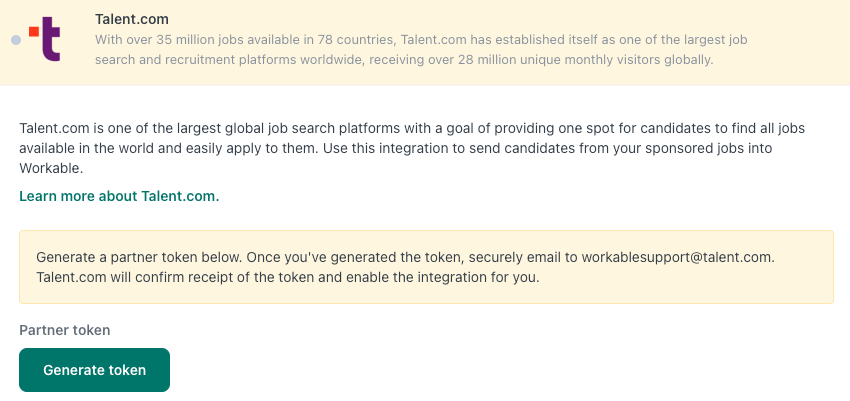Screen dimensions: 850x401
Task: Click the Generate token button
Action: [x=94, y=370]
